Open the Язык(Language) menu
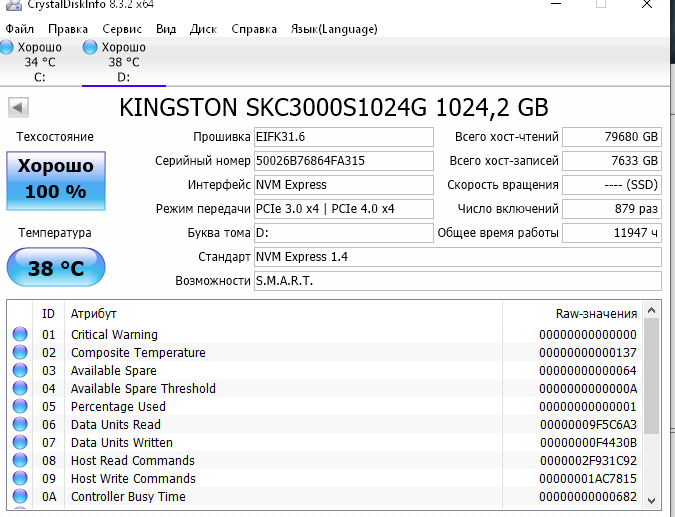This screenshot has width=675, height=517. pyautogui.click(x=334, y=29)
